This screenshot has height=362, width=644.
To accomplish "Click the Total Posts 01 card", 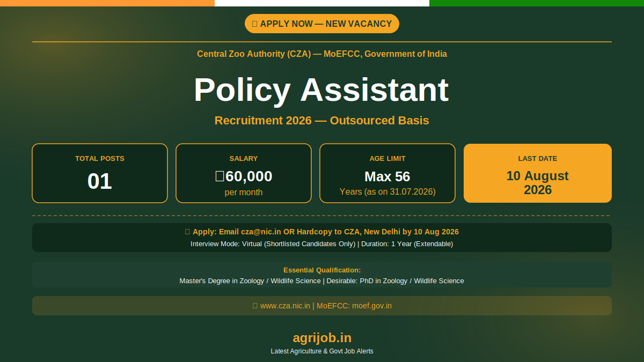I will (100, 173).
